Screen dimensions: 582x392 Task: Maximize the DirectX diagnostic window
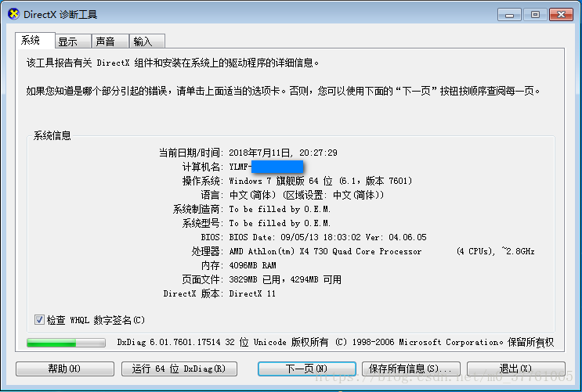pos(535,15)
